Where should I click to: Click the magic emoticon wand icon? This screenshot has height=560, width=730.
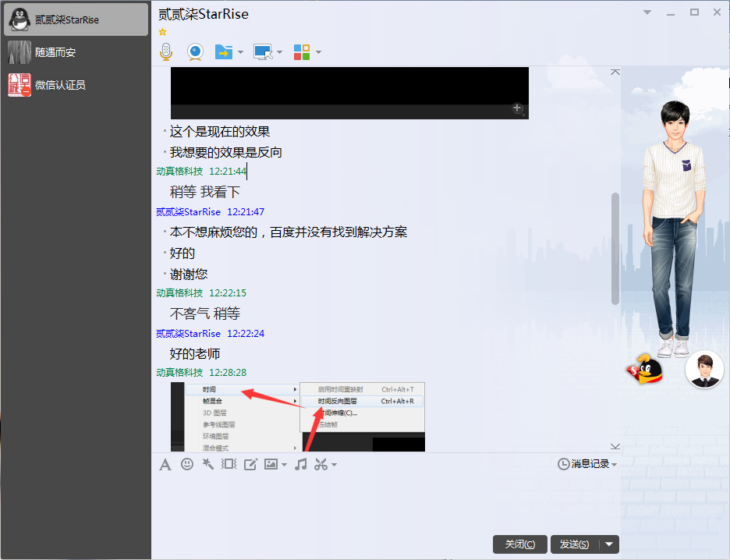click(207, 463)
